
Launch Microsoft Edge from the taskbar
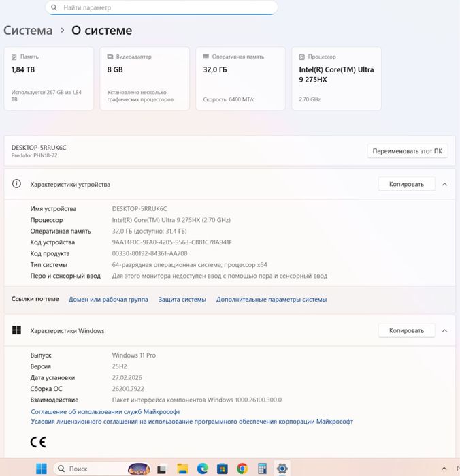[202, 469]
